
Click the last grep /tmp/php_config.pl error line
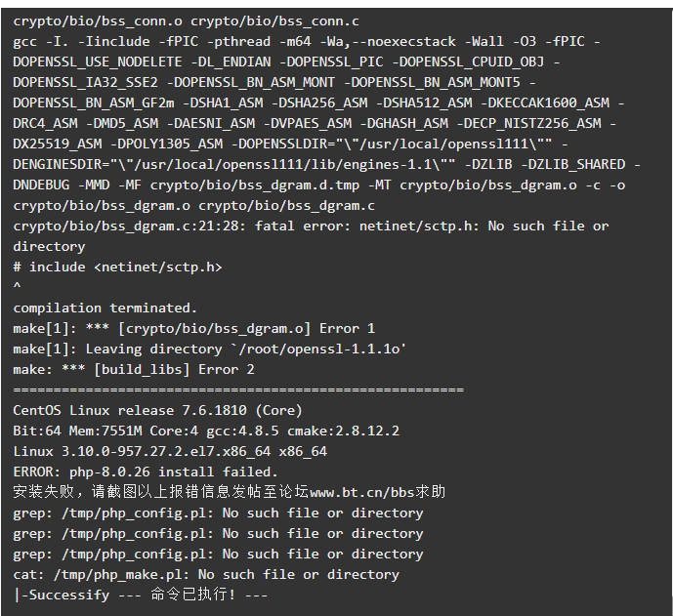pyautogui.click(x=218, y=554)
